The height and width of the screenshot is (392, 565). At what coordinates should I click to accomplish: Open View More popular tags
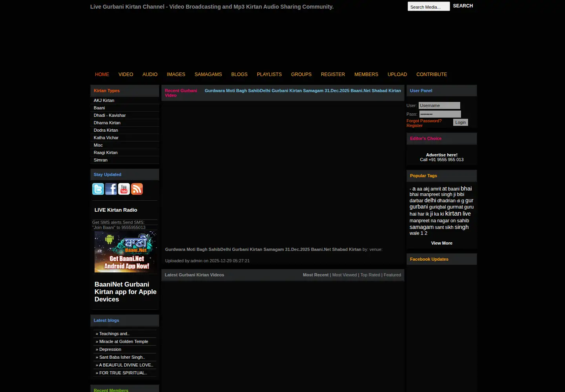click(x=442, y=243)
